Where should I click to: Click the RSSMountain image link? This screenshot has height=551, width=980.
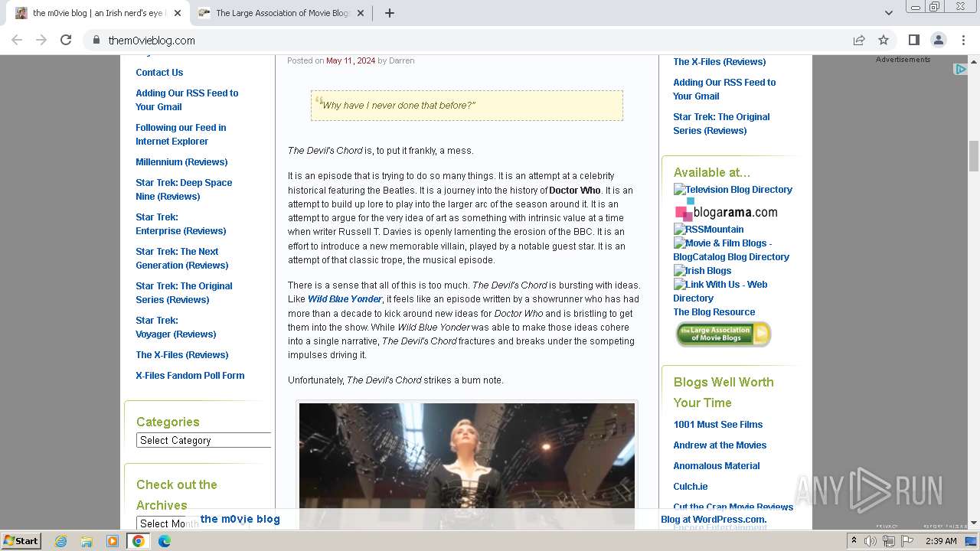[708, 229]
